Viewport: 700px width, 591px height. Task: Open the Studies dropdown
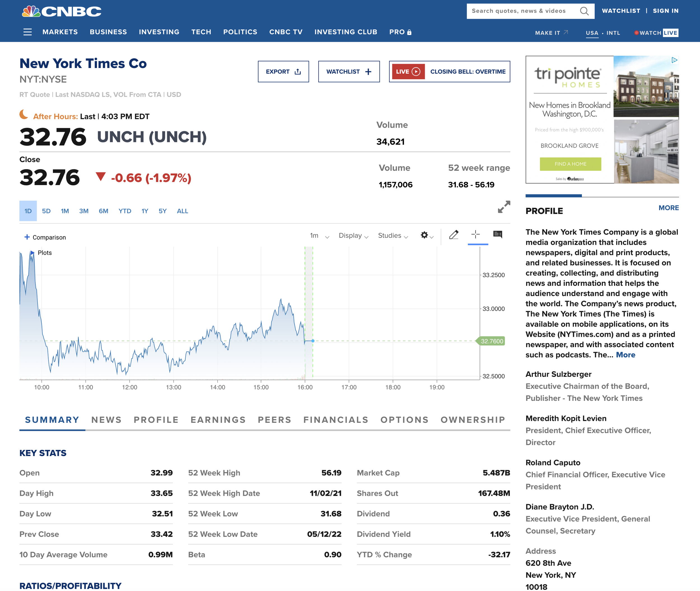(x=393, y=236)
